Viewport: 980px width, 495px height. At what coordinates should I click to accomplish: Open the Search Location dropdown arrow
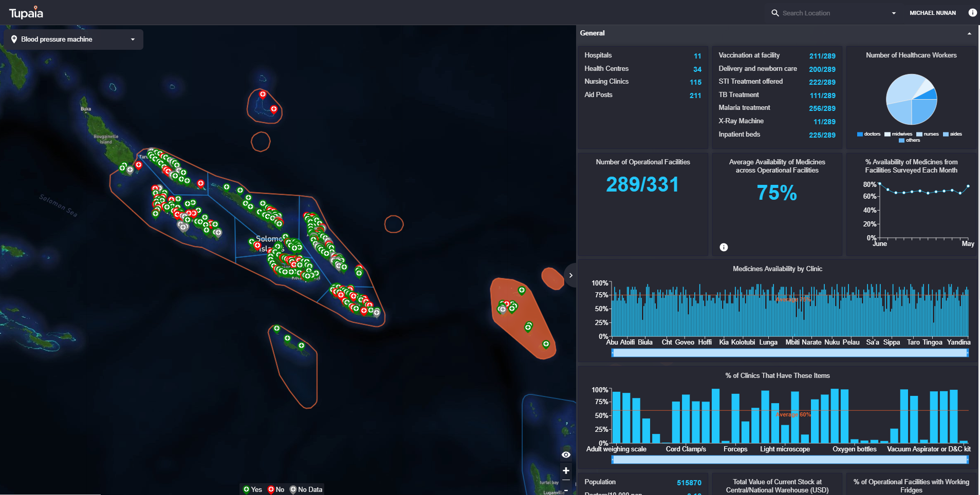click(x=894, y=13)
